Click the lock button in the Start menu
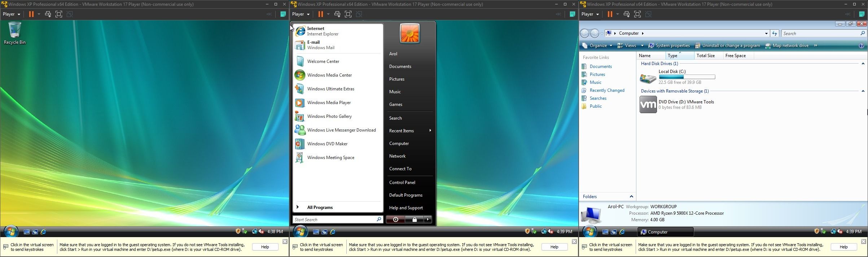Viewport: 868px width, 257px height. coord(414,219)
